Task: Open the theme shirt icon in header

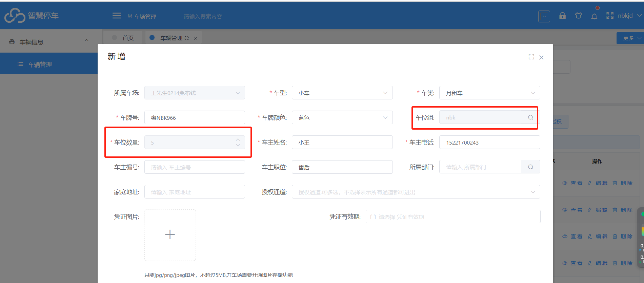Action: [579, 16]
